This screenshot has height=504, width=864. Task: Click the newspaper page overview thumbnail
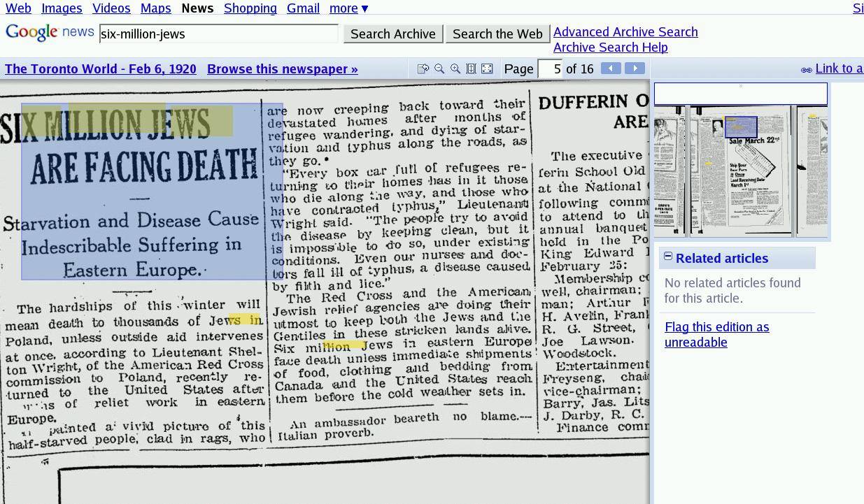coord(740,171)
